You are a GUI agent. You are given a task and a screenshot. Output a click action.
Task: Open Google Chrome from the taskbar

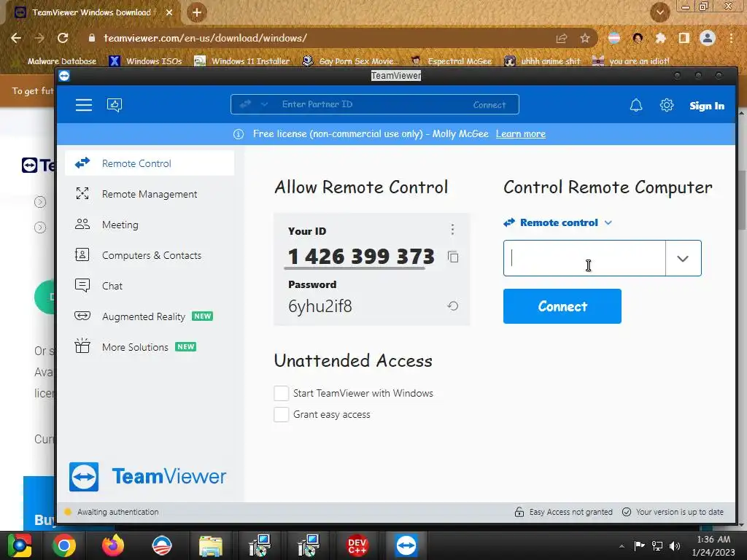click(x=64, y=545)
